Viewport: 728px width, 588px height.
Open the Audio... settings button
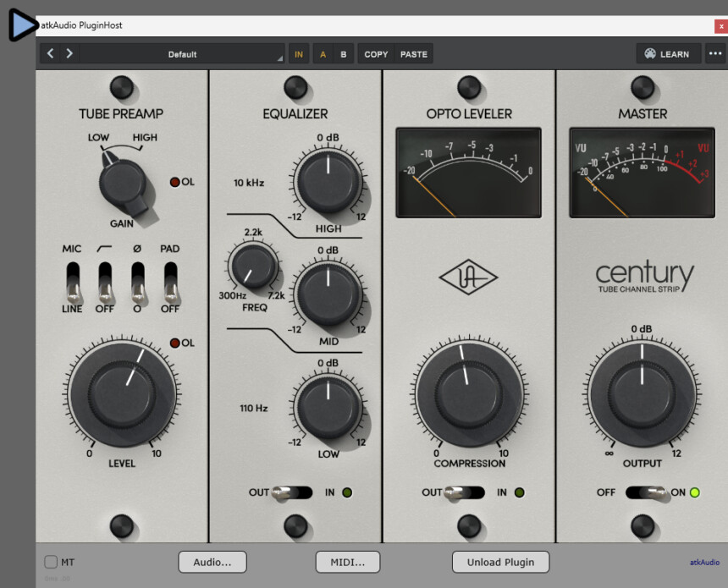tap(212, 562)
